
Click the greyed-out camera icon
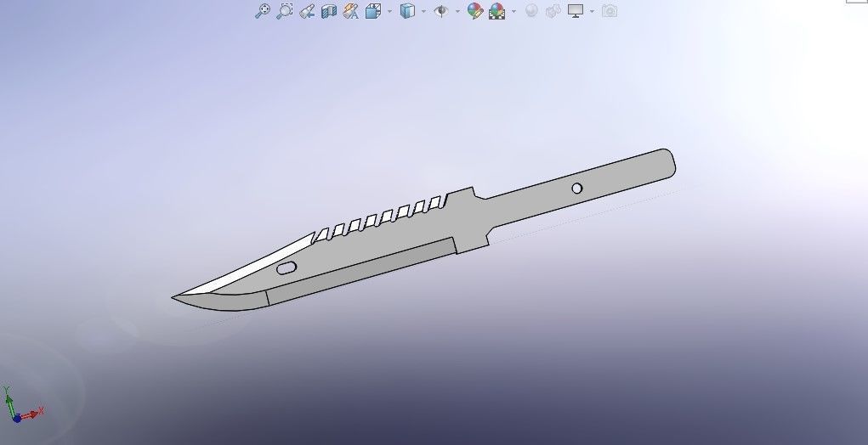[610, 11]
